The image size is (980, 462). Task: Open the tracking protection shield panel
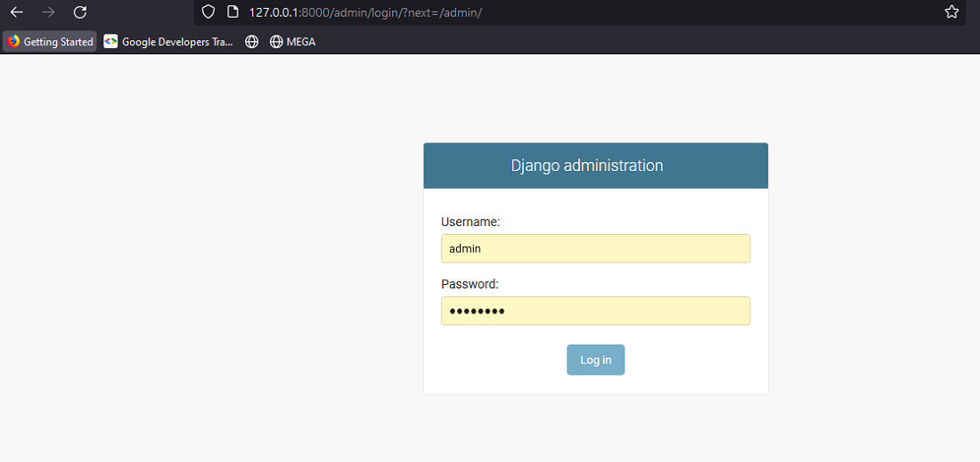(x=208, y=12)
